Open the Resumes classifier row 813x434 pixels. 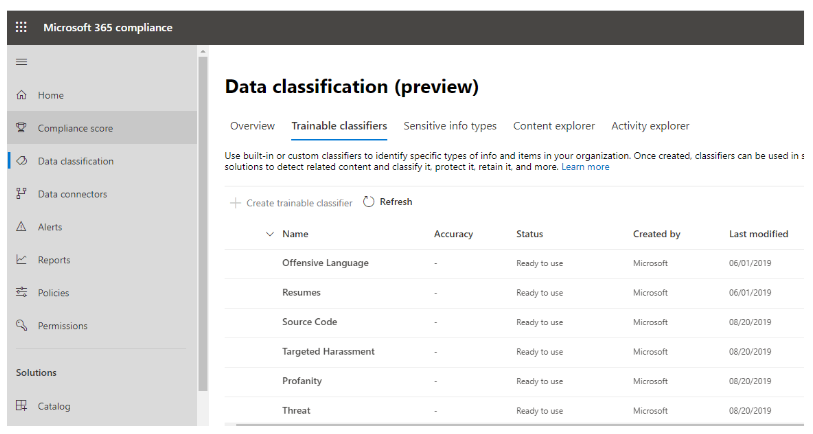tap(301, 292)
